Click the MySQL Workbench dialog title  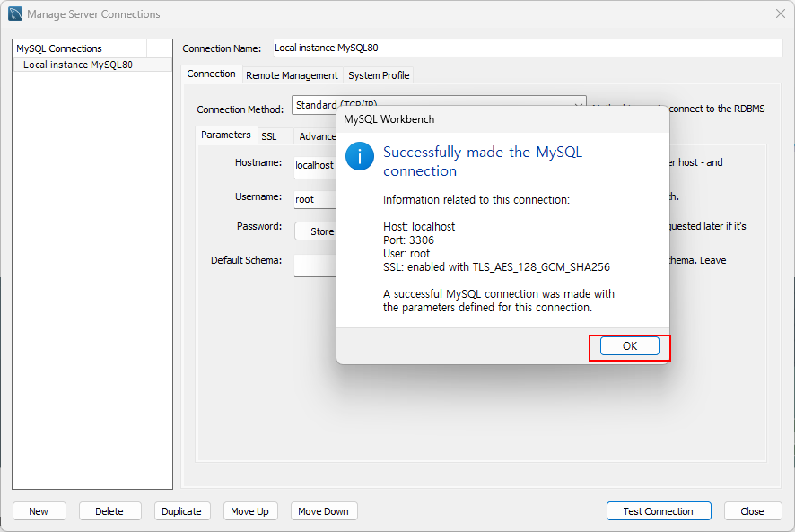tap(389, 119)
